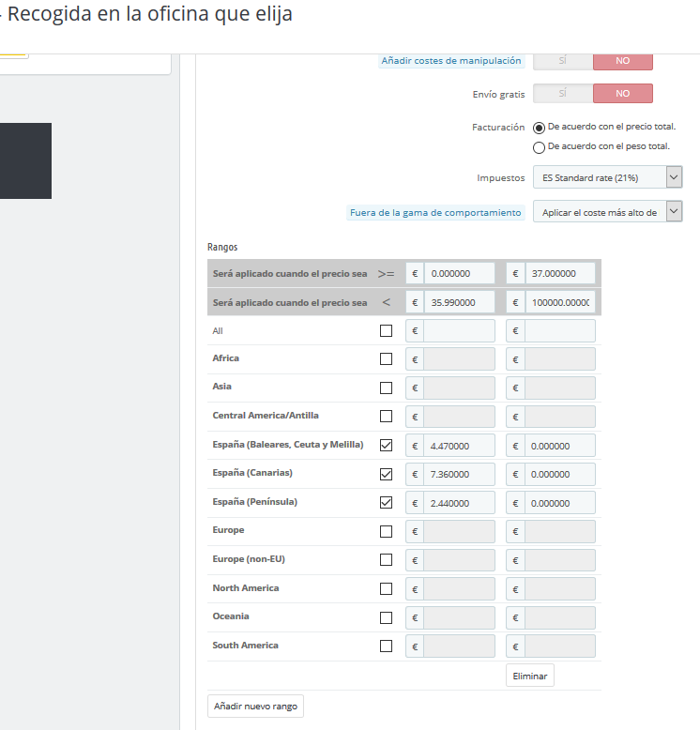The image size is (700, 730).
Task: Enable Central America/Antilla checkbox
Action: click(x=386, y=417)
